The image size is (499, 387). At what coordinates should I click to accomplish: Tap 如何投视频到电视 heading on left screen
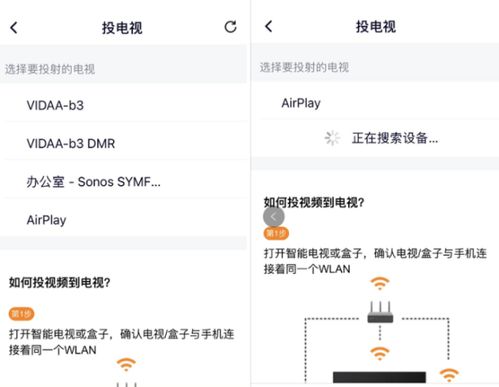coord(59,283)
